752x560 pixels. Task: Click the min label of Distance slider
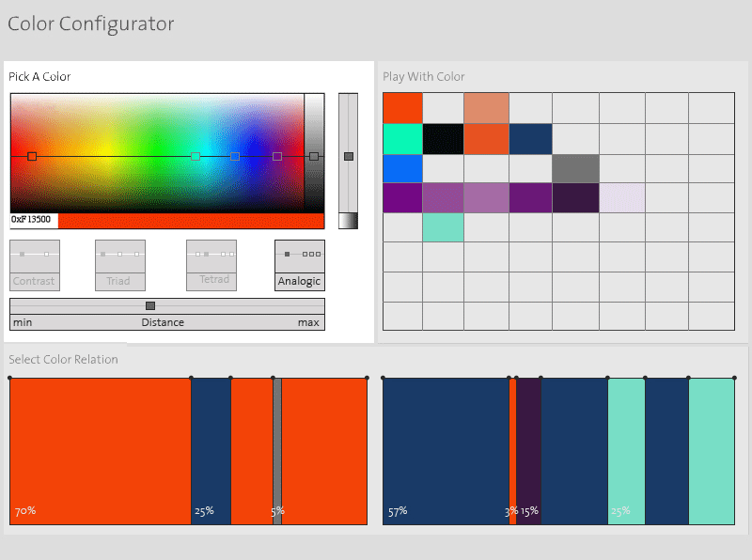pyautogui.click(x=23, y=322)
